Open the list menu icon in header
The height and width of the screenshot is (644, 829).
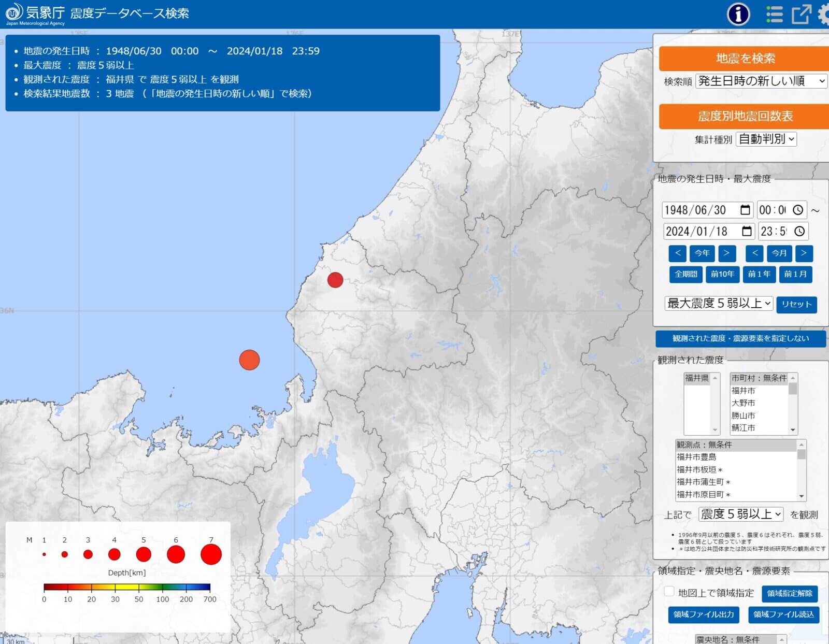coord(774,14)
